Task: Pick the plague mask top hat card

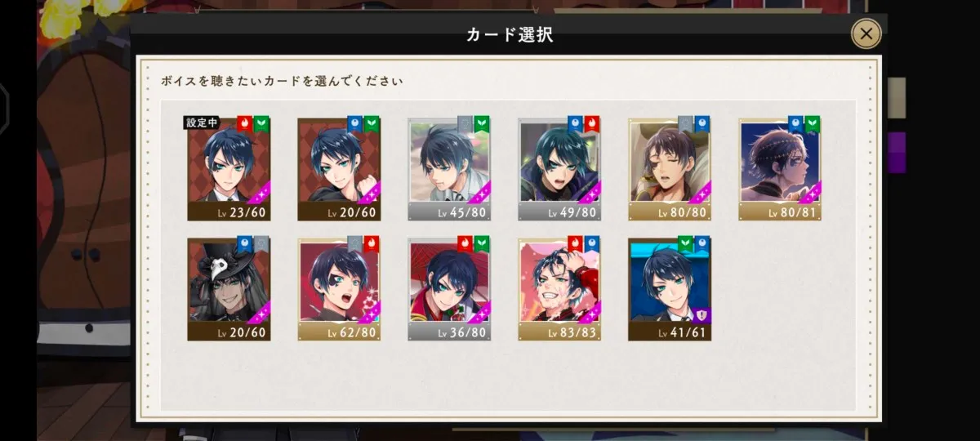Action: [229, 289]
